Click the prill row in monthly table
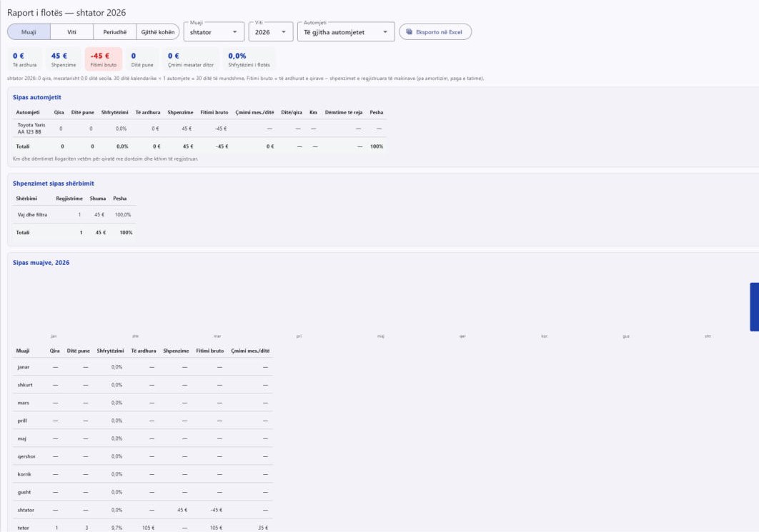 [x=143, y=421]
